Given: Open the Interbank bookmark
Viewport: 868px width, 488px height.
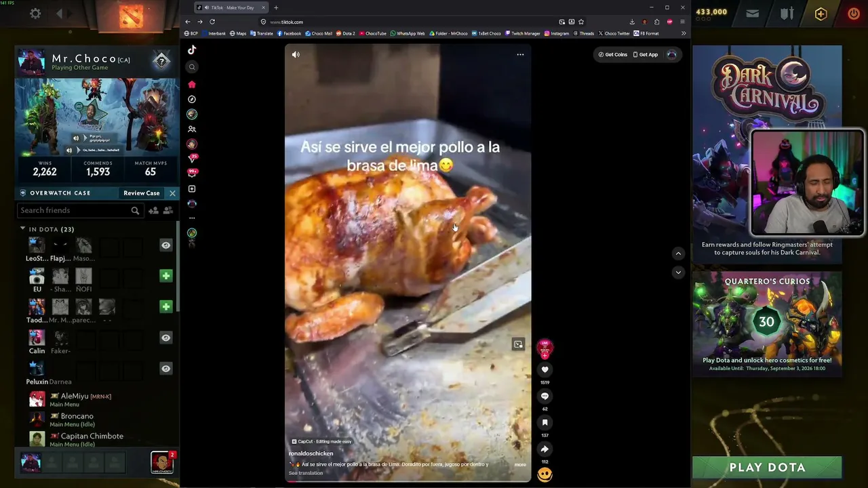Looking at the screenshot, I should (x=214, y=33).
